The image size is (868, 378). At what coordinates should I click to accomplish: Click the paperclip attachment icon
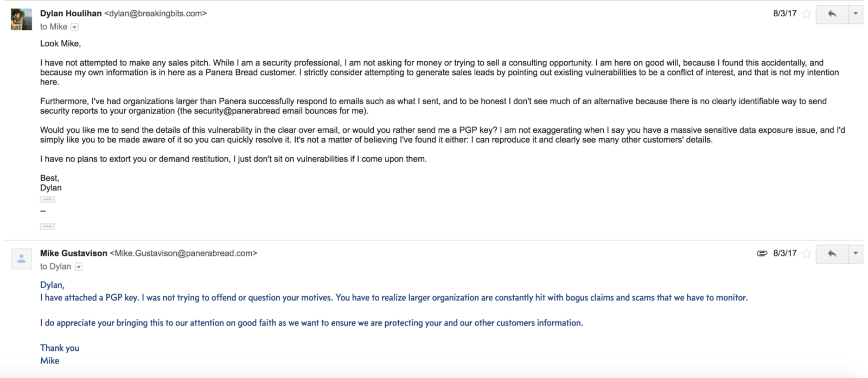pos(762,253)
